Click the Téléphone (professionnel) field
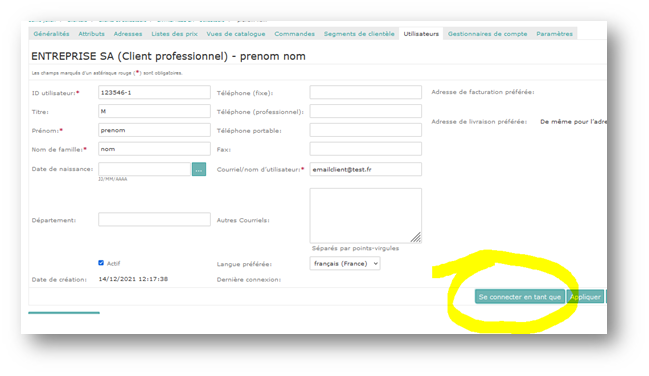Viewport: 649px width, 376px height. pos(365,111)
